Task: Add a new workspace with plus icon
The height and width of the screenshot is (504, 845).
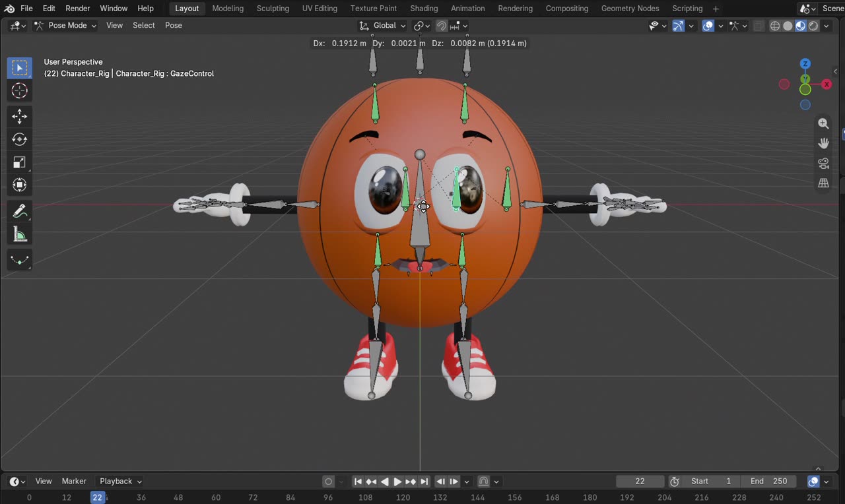Action: tap(716, 9)
